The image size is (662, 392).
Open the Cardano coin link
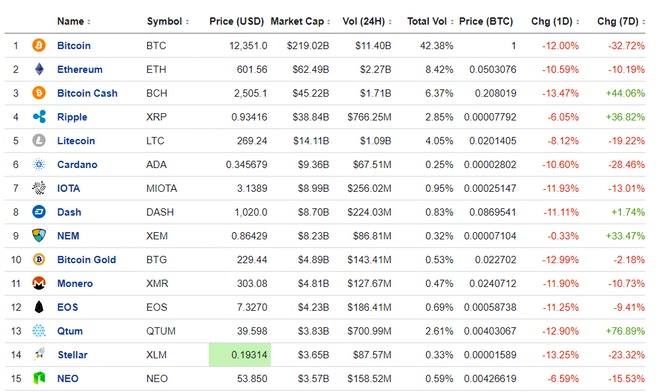click(77, 164)
